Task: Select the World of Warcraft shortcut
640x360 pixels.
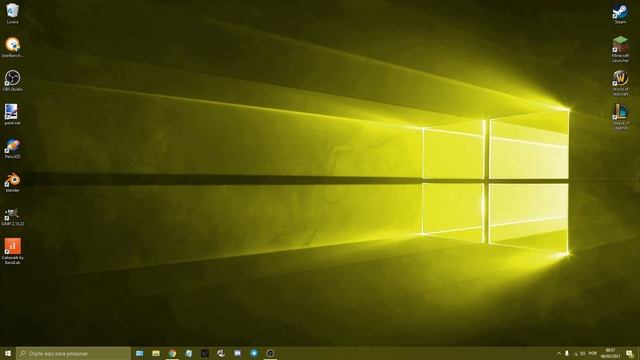Action: pos(620,83)
